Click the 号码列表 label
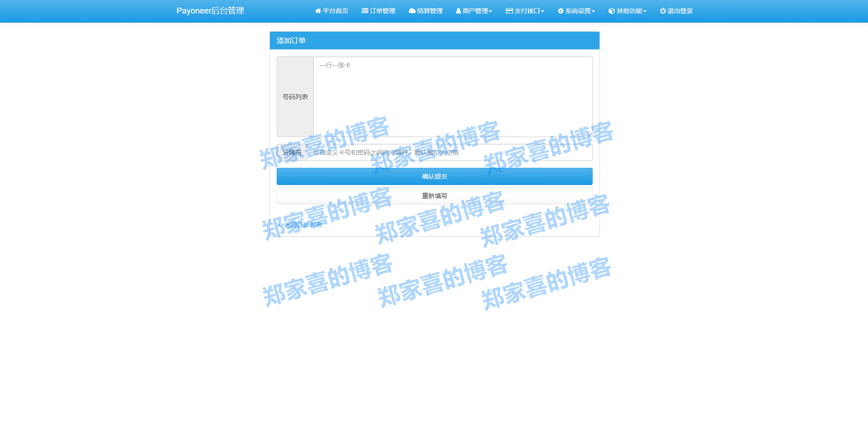 coord(295,97)
